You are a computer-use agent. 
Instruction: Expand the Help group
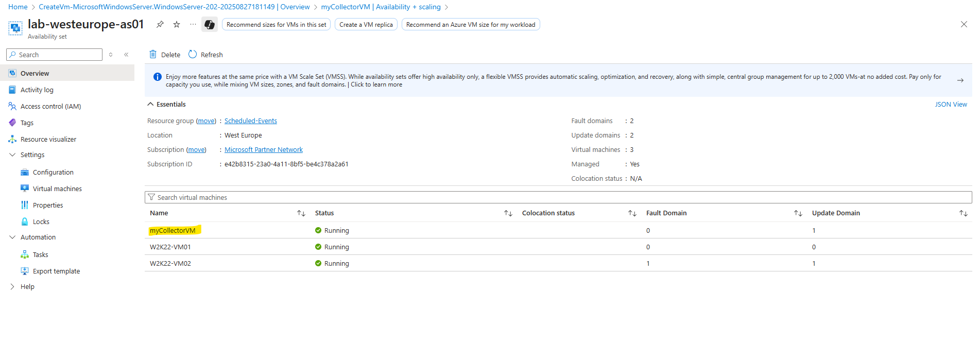(x=12, y=286)
